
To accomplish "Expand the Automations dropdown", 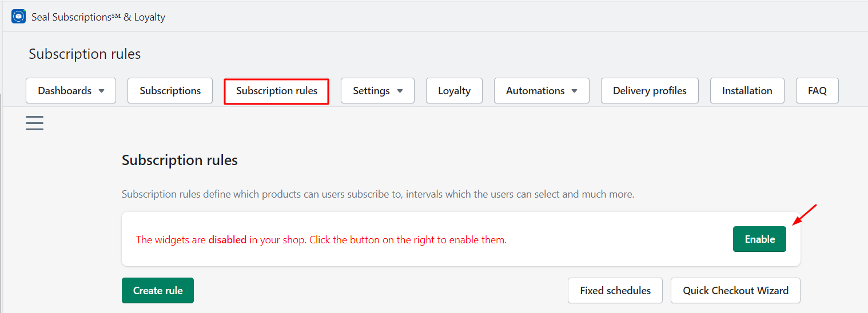I will click(541, 91).
